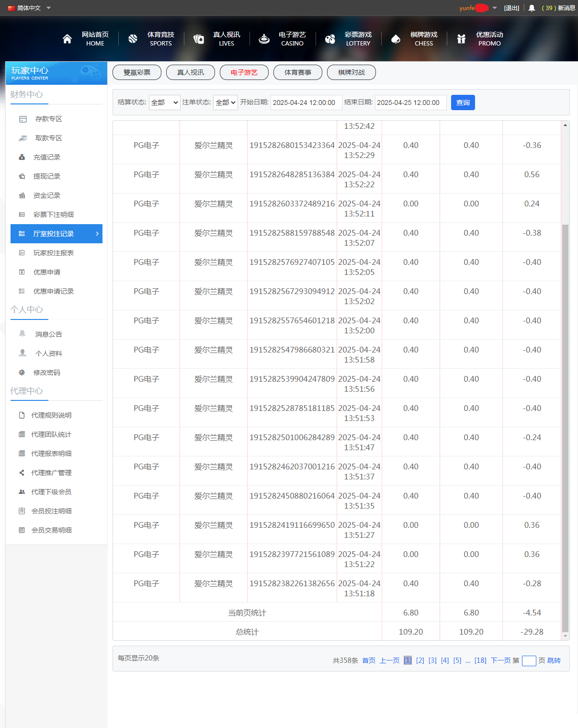Click the lottery balls icon
This screenshot has width=578, height=728.
coord(330,39)
